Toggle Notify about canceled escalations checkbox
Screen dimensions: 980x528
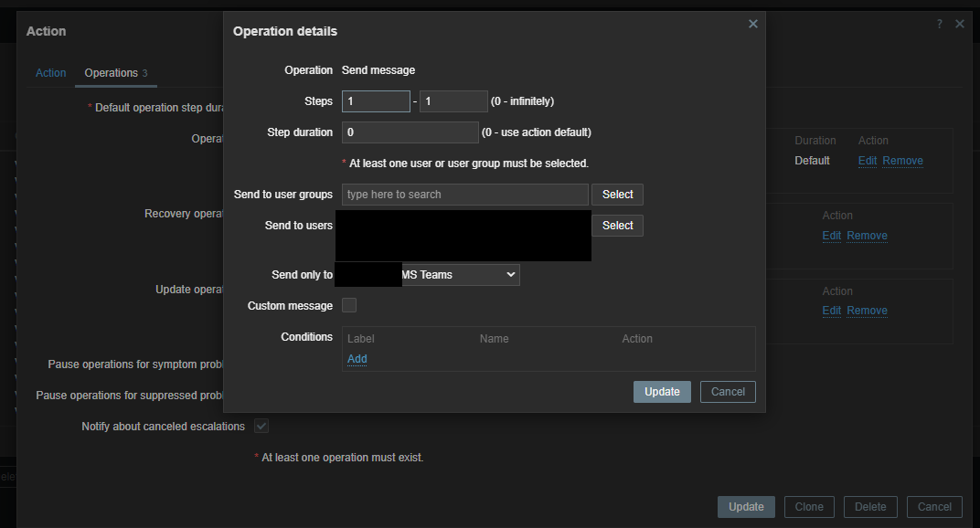[261, 426]
